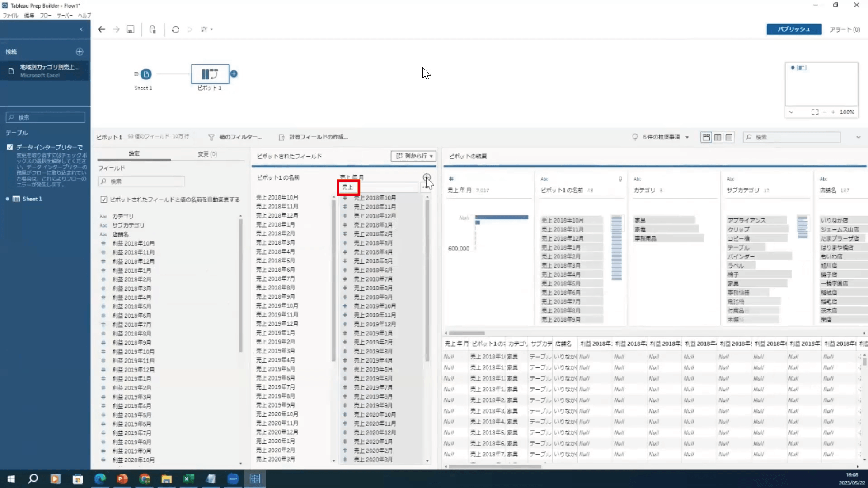Click 家具 value in カテゴリ card
Screen dimensions: 868x488
tap(640, 220)
